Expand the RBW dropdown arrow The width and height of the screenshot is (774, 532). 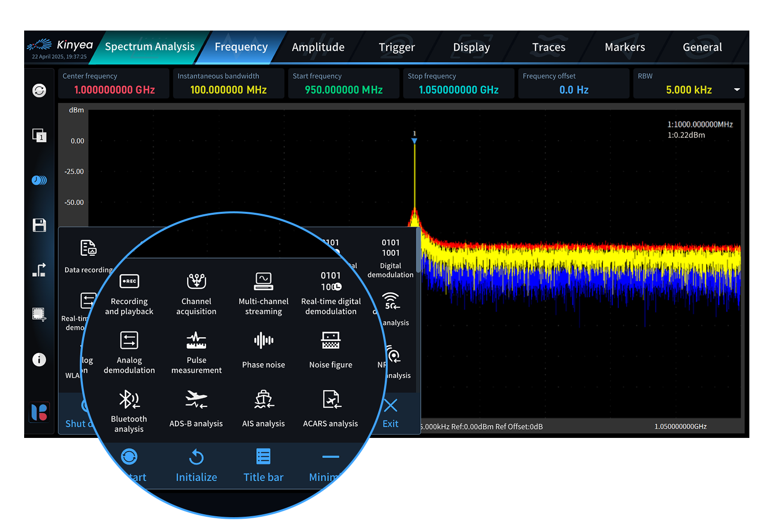click(x=737, y=90)
